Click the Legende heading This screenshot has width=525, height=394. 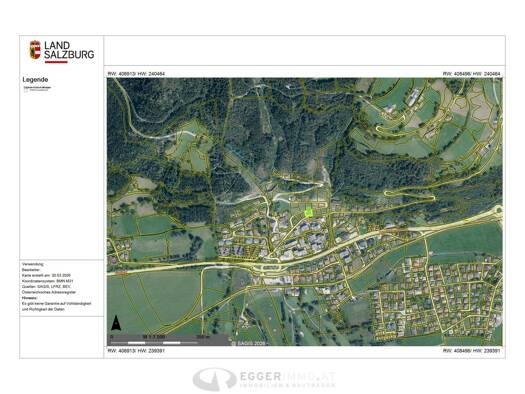tap(35, 80)
